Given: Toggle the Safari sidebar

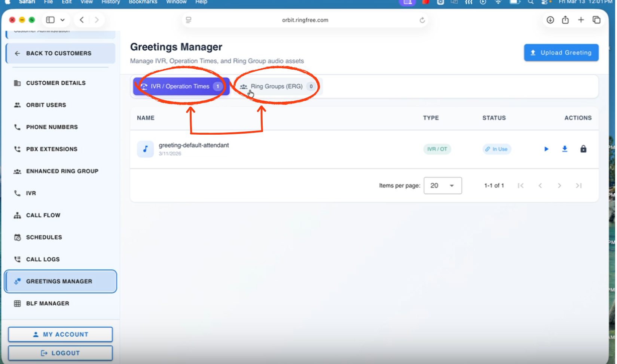Looking at the screenshot, I should (x=51, y=20).
